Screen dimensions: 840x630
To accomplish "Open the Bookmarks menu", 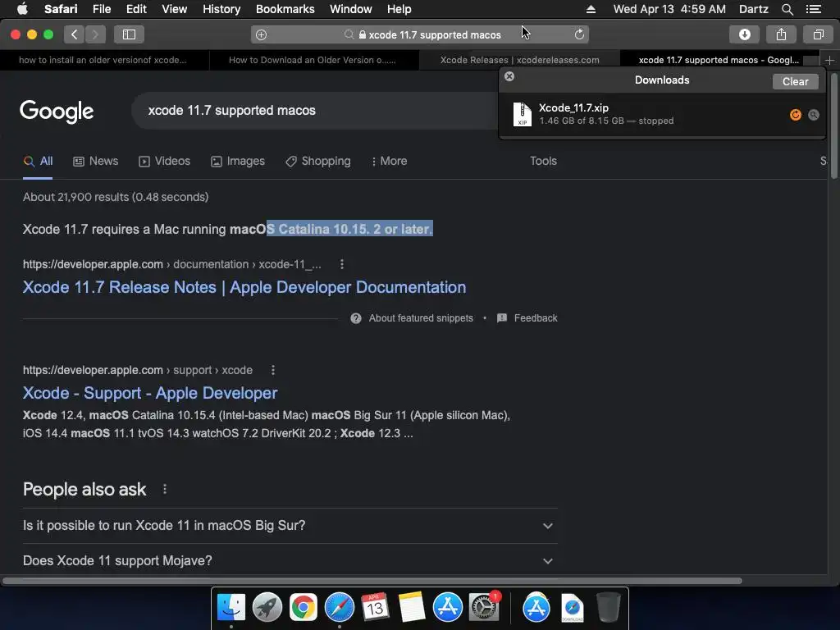I will pyautogui.click(x=285, y=9).
